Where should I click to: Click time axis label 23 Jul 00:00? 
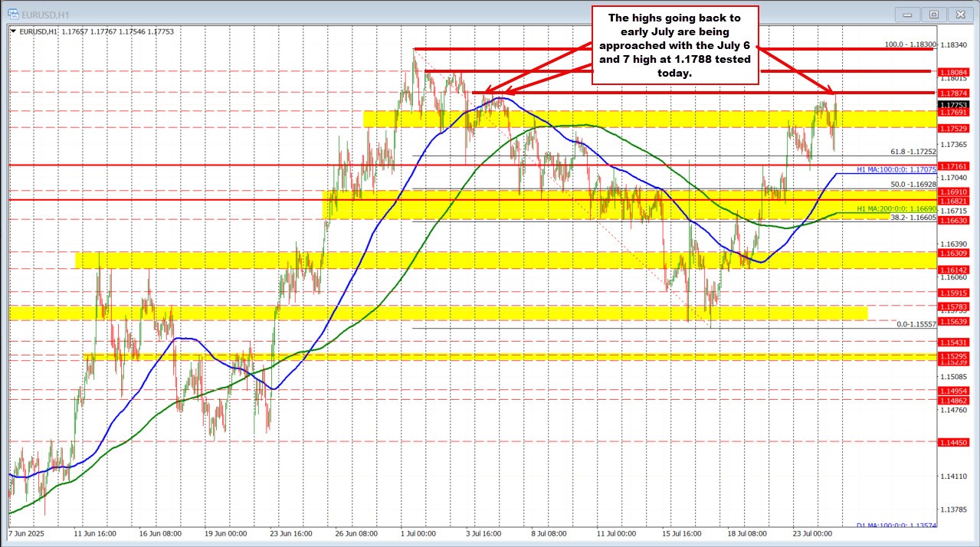812,532
